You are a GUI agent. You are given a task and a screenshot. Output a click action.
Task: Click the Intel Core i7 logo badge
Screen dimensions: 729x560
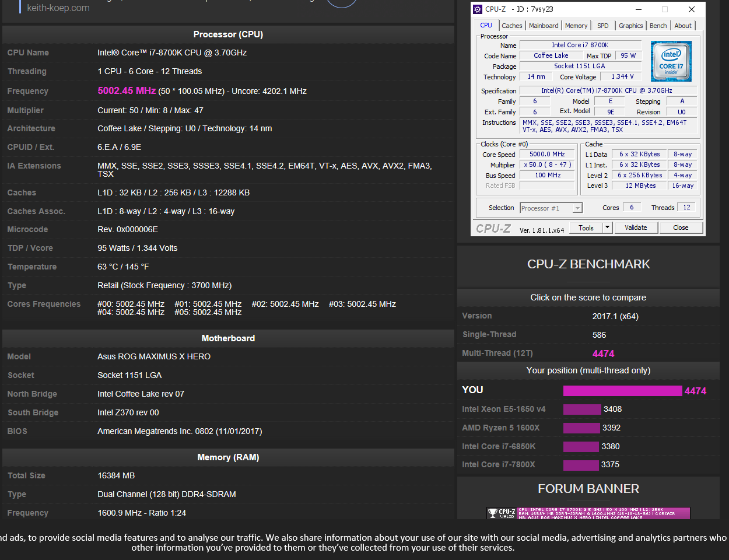671,61
